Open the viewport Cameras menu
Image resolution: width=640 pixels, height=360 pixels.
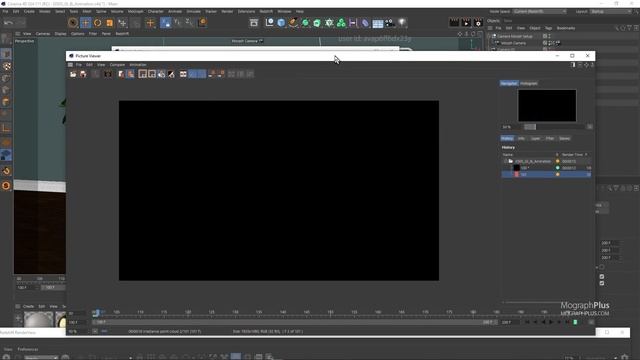43,33
